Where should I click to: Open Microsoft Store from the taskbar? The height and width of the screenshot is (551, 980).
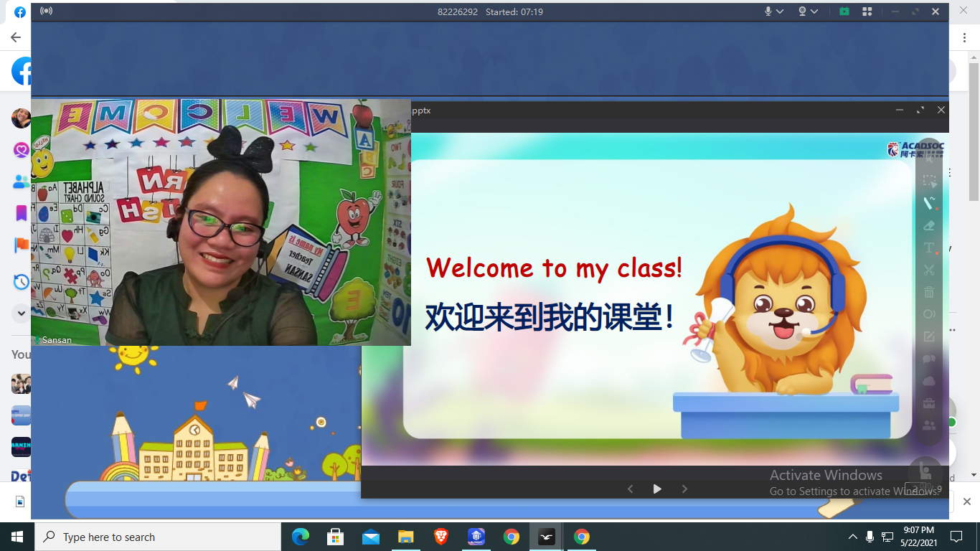click(x=335, y=537)
